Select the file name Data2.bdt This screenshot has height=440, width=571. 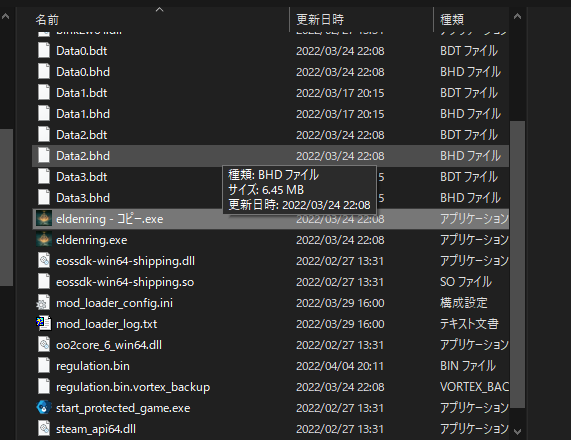click(82, 135)
